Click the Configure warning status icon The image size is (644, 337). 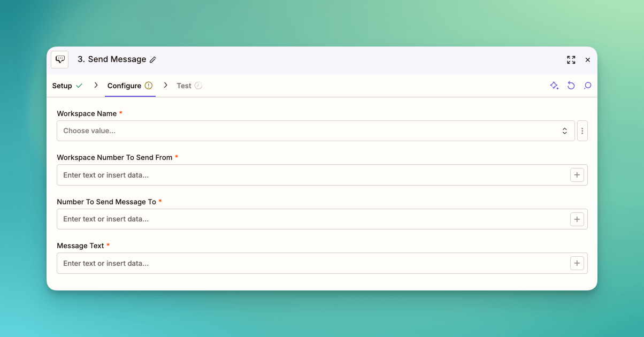(149, 86)
